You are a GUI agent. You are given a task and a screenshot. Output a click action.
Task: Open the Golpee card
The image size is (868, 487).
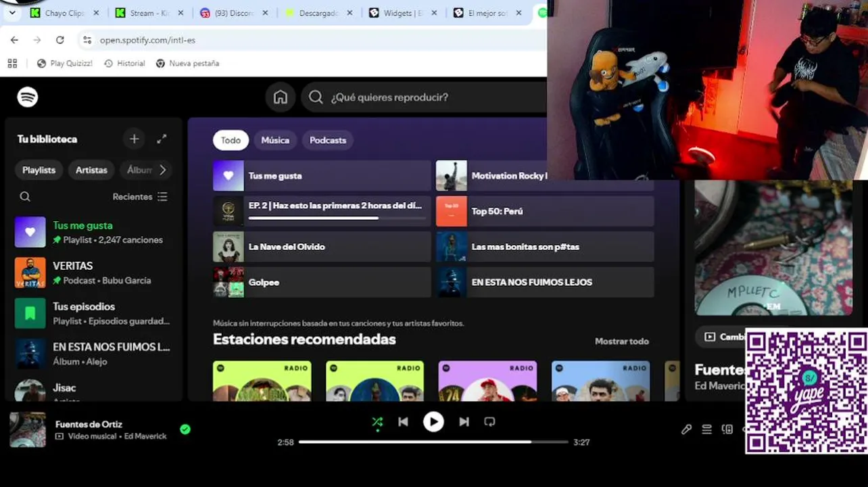pos(322,283)
